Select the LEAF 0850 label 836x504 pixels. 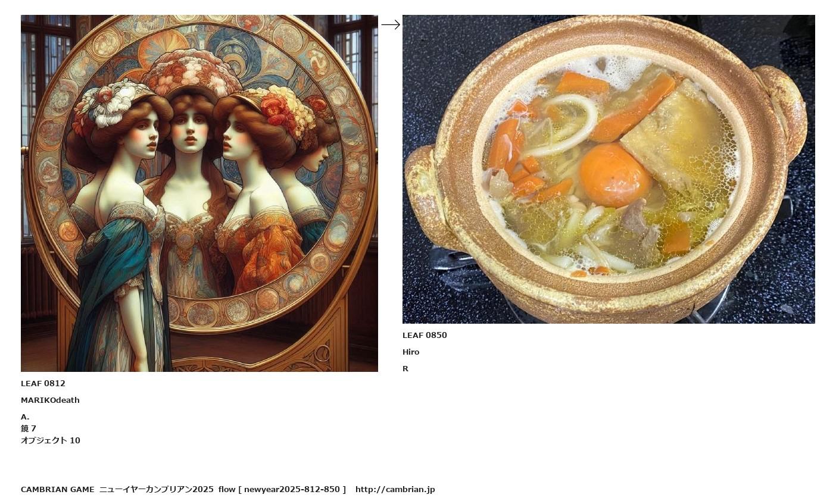425,335
